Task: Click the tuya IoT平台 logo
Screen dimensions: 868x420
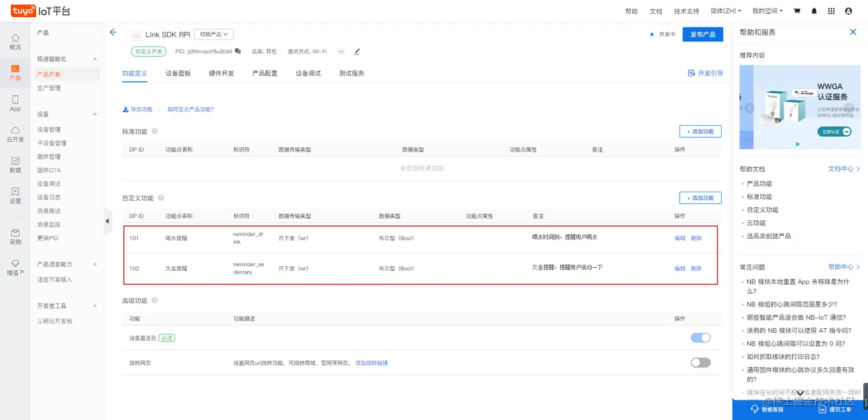Action: point(40,11)
